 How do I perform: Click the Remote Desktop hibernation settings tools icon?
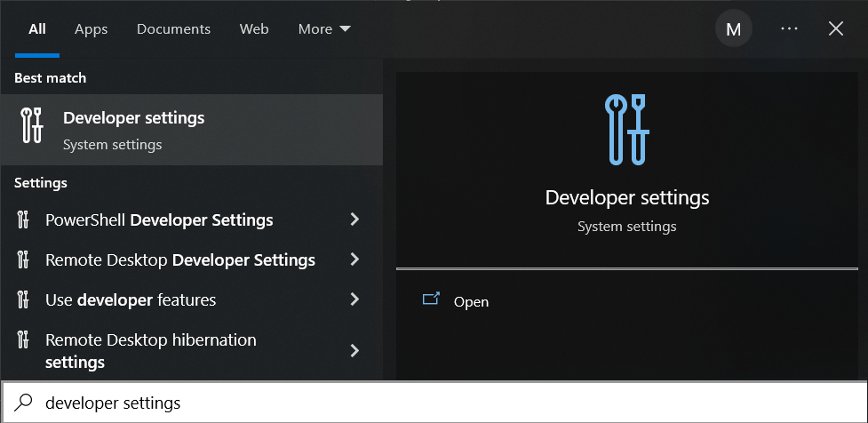[x=23, y=339]
